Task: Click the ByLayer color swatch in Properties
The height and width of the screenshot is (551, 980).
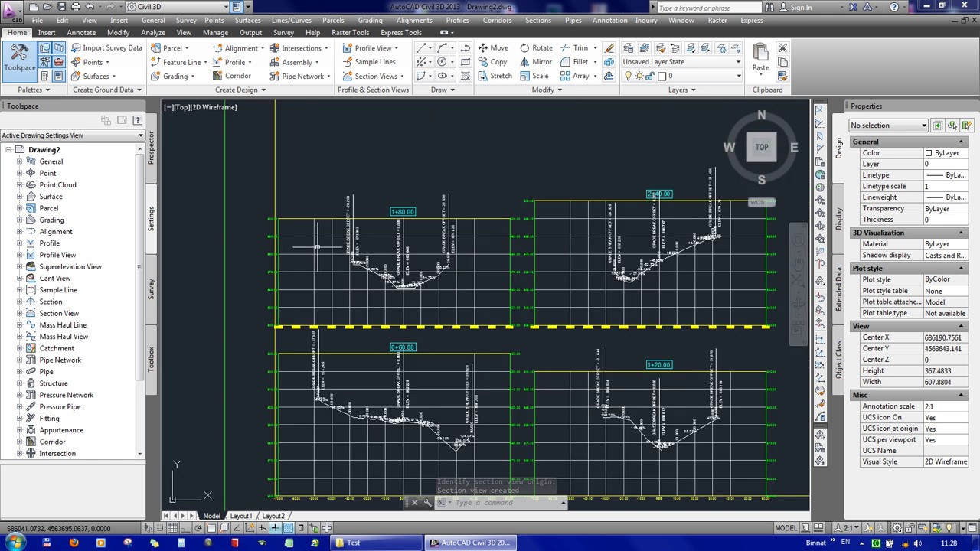Action: [x=929, y=153]
